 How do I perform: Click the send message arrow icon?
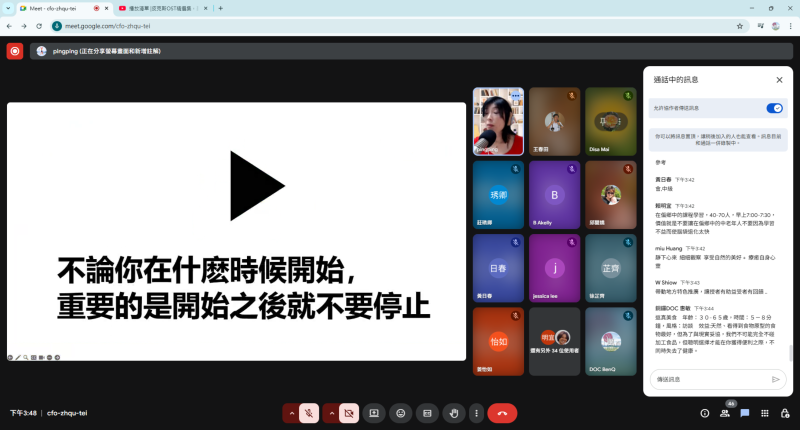point(776,380)
